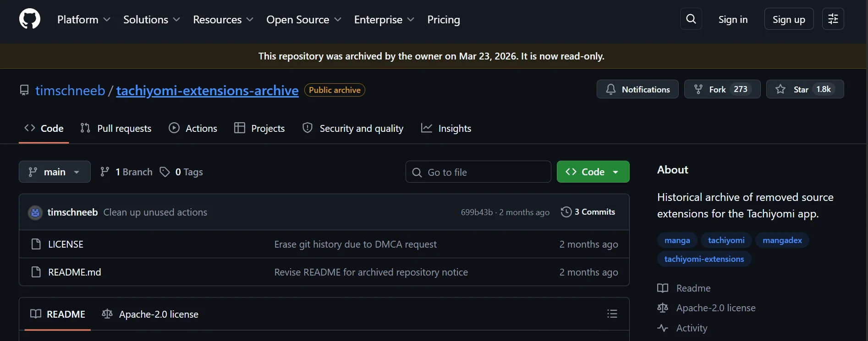
Task: Go to the Pricing page
Action: [444, 19]
